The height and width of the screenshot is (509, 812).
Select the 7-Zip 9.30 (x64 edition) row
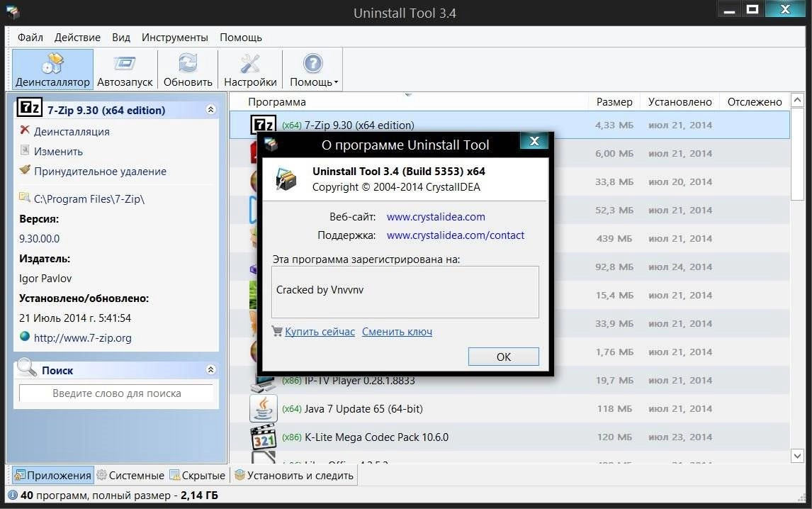click(x=509, y=125)
